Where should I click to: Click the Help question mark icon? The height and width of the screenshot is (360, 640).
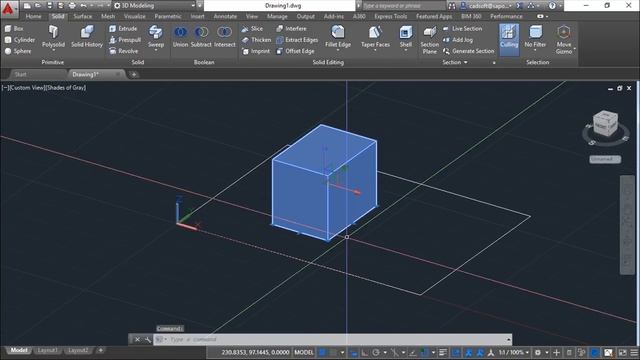pos(552,6)
